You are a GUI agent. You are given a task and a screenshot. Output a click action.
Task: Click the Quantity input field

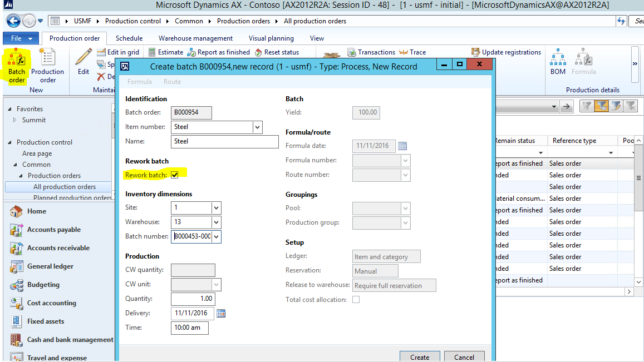click(x=193, y=299)
